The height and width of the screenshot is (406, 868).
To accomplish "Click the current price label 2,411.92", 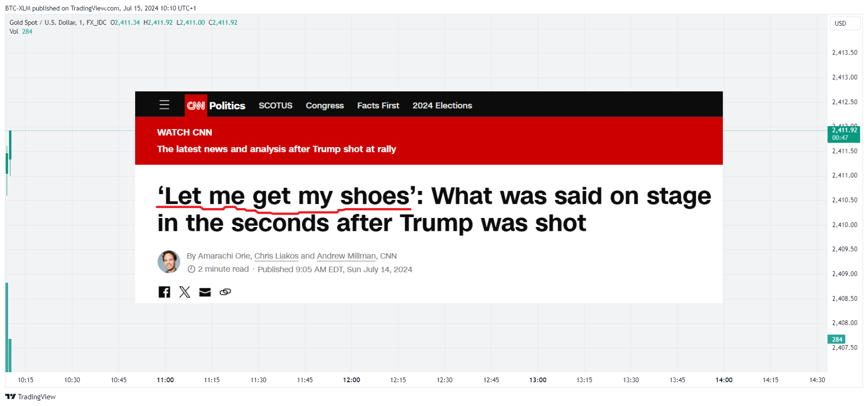I will [x=844, y=134].
